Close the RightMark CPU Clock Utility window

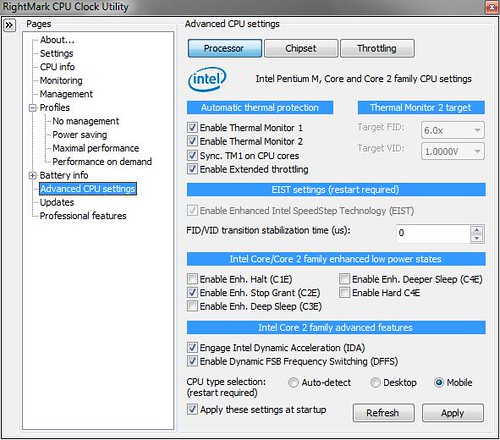click(491, 7)
